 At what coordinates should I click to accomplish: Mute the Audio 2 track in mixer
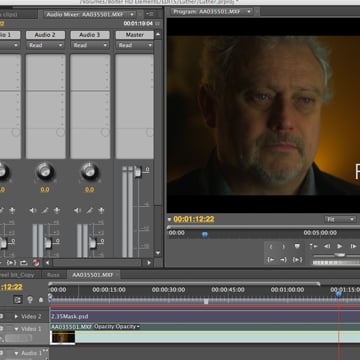point(33,210)
